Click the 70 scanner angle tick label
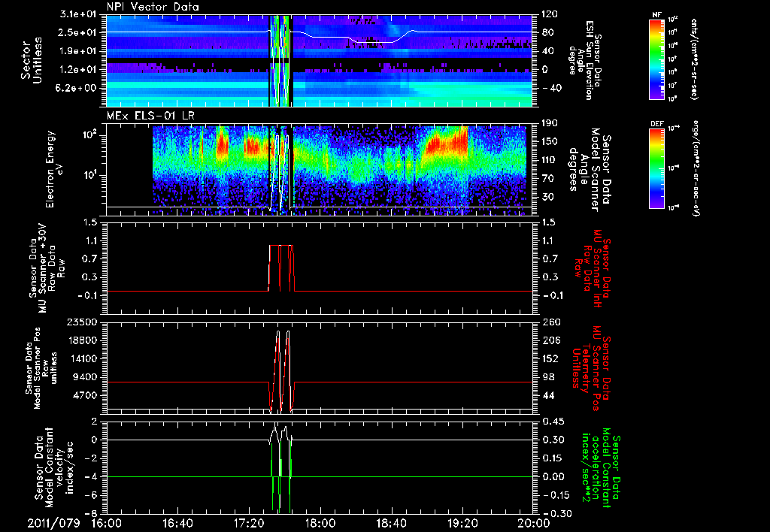 pyautogui.click(x=547, y=179)
